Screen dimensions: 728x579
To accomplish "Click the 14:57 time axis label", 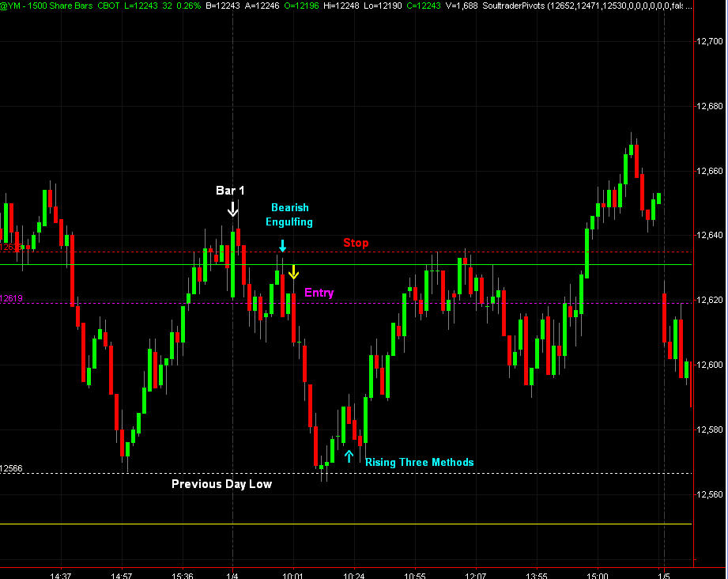I will point(122,576).
